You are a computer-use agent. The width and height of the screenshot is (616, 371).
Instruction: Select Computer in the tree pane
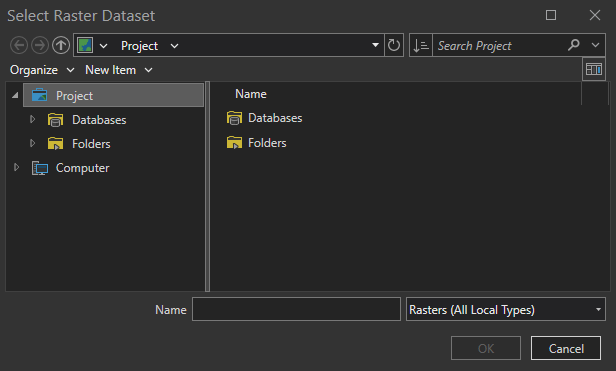point(82,168)
